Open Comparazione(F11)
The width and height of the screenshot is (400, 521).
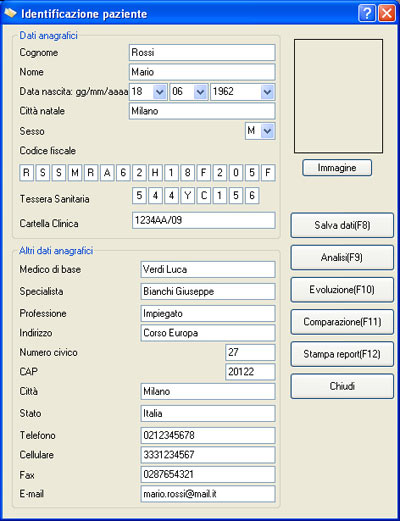tap(342, 322)
